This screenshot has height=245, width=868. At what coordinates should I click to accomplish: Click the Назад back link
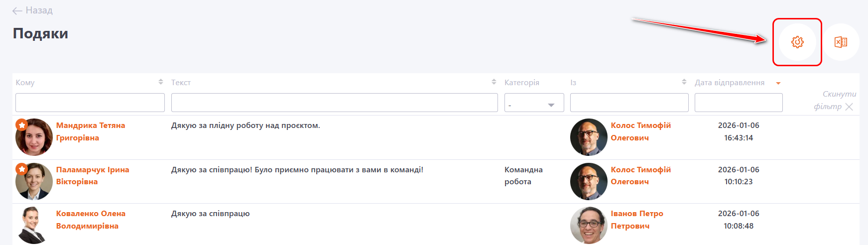[39, 10]
